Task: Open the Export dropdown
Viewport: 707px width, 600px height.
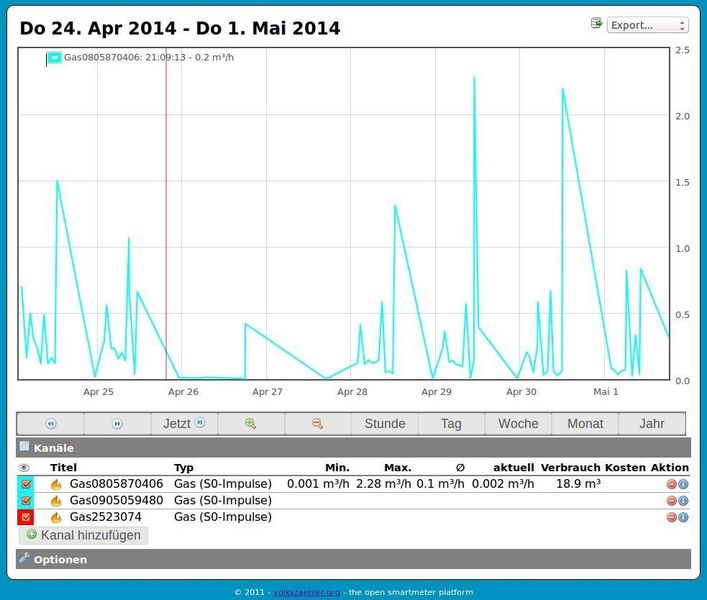Action: [647, 25]
